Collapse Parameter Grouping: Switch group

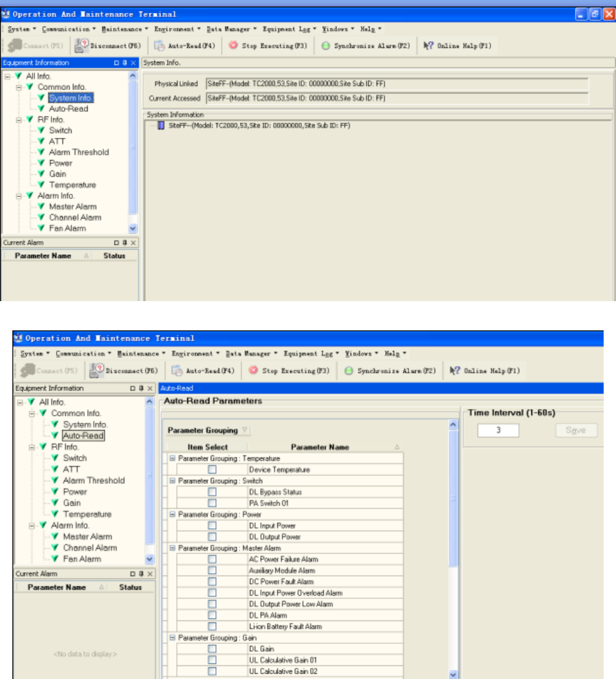coord(172,481)
